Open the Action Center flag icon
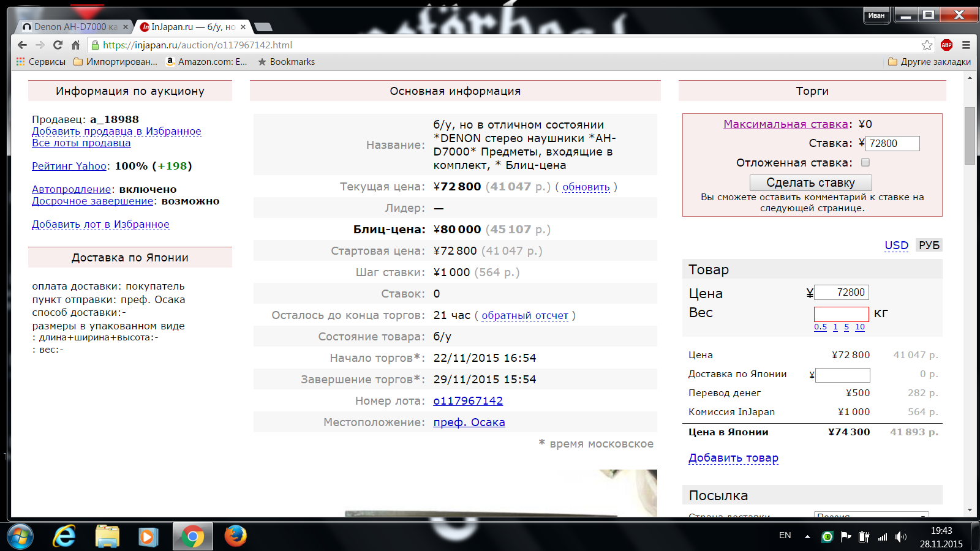This screenshot has width=980, height=551. (846, 537)
